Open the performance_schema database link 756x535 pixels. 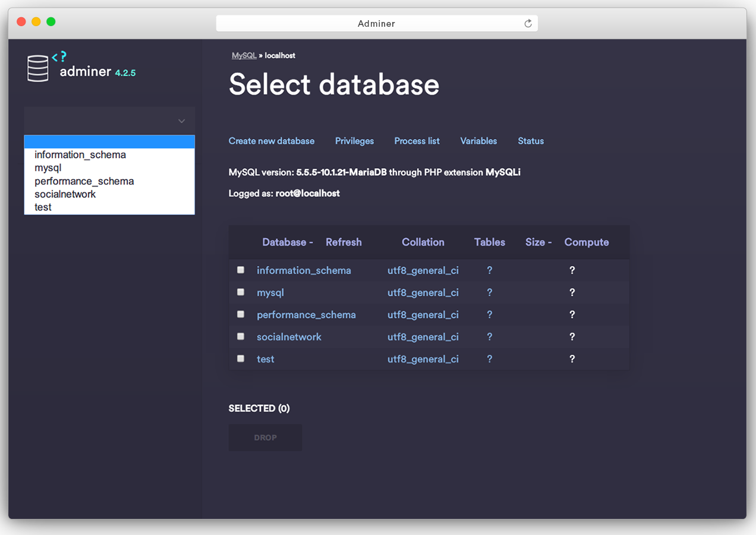click(306, 315)
